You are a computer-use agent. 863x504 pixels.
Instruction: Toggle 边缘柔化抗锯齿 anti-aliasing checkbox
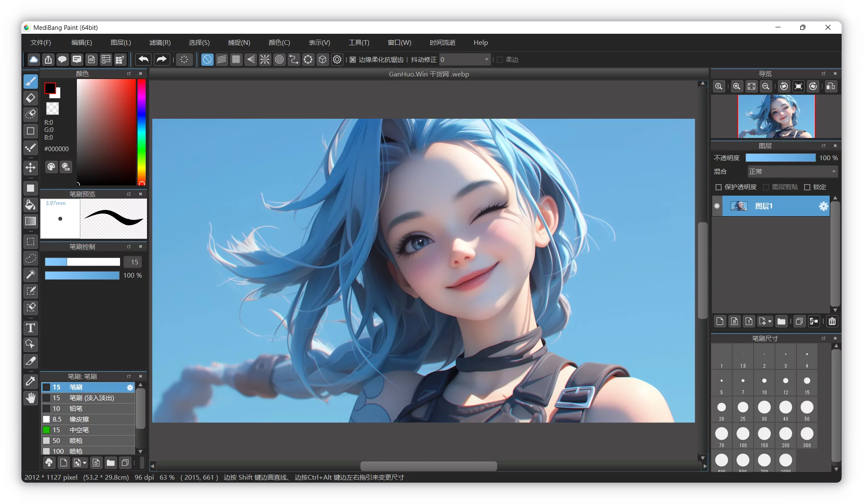coord(353,60)
